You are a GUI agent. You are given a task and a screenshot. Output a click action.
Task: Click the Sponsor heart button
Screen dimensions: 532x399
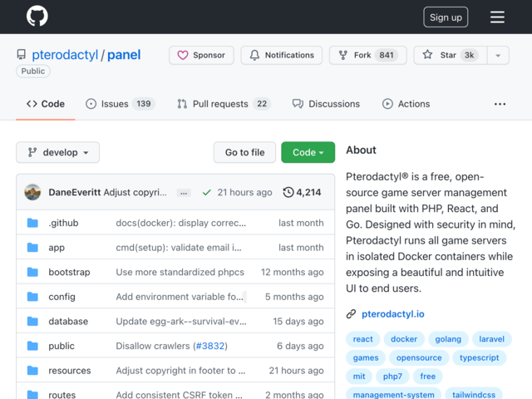click(201, 55)
